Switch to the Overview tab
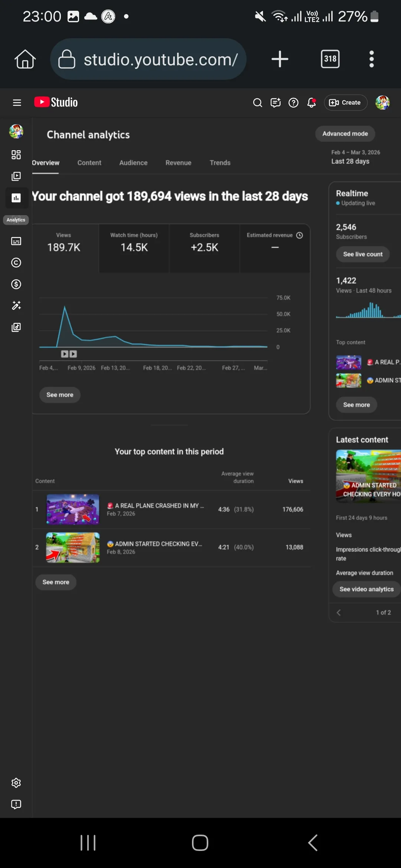This screenshot has width=401, height=868. (45, 163)
